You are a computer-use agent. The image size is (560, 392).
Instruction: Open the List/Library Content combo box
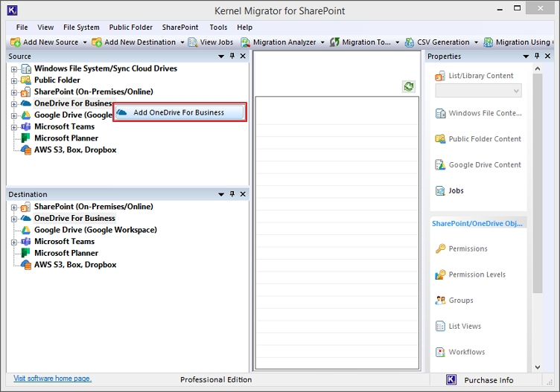(478, 91)
